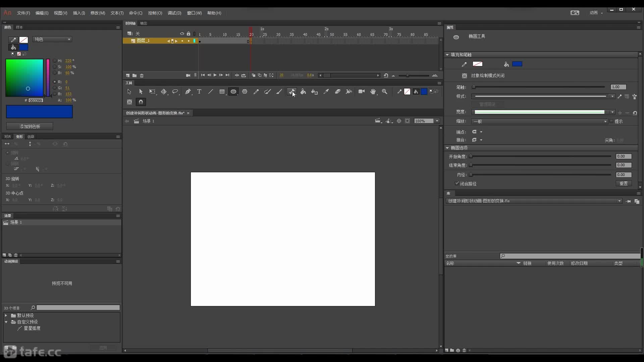Screen dimensions: 644x362
Task: Select the Free Transform tool
Action: [x=152, y=92]
